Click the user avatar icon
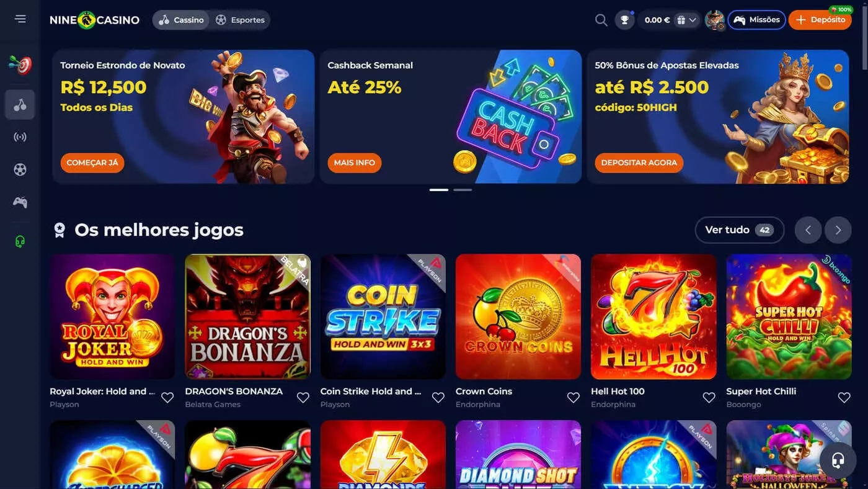This screenshot has height=489, width=868. click(x=715, y=20)
